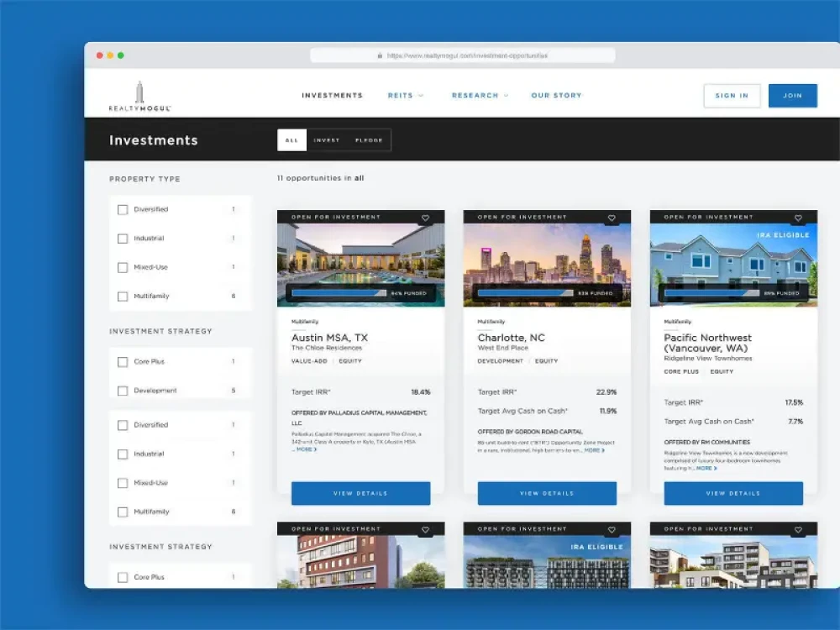
Task: Click heart icon on bottom-middle property card
Action: click(x=612, y=530)
